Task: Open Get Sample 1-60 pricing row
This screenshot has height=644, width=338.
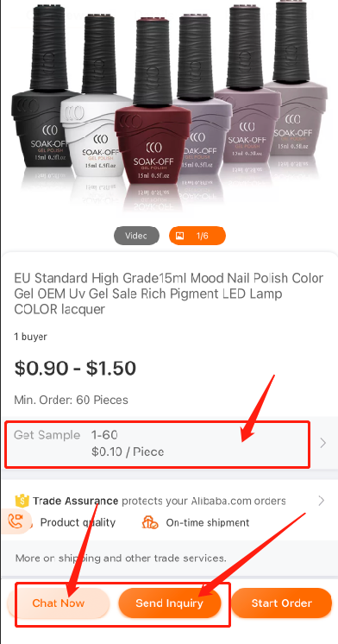Action: tap(169, 443)
